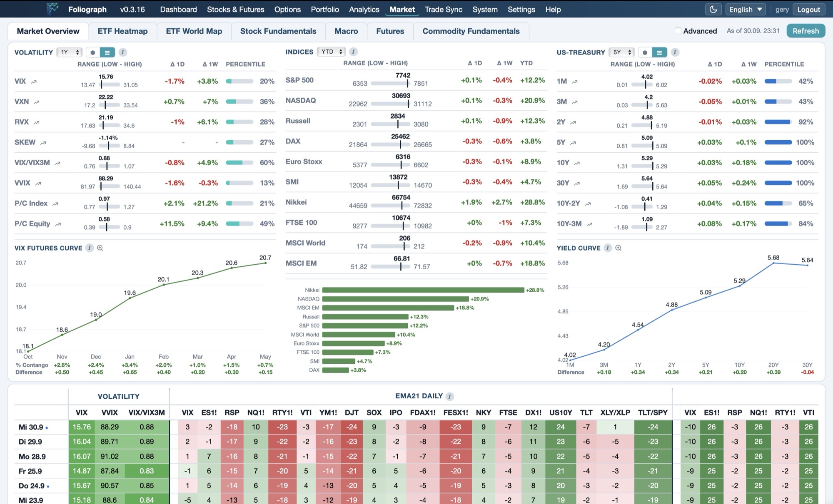Switch to Stock Fundamentals tab
The height and width of the screenshot is (504, 833).
coord(278,31)
